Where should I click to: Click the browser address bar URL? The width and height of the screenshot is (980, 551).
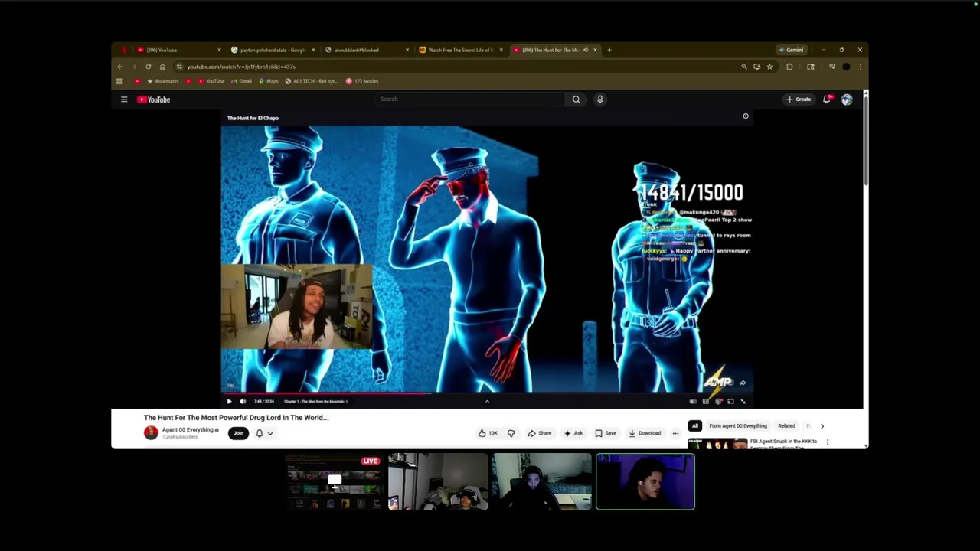click(x=241, y=67)
